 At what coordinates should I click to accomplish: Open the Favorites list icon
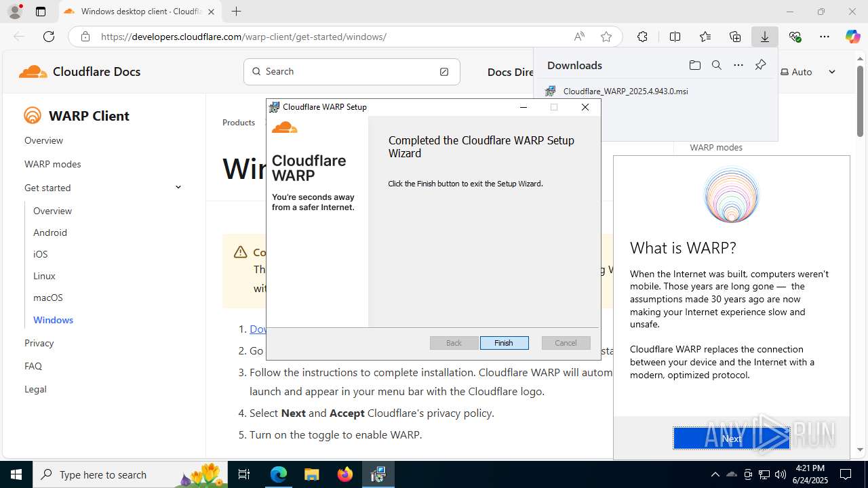(705, 37)
